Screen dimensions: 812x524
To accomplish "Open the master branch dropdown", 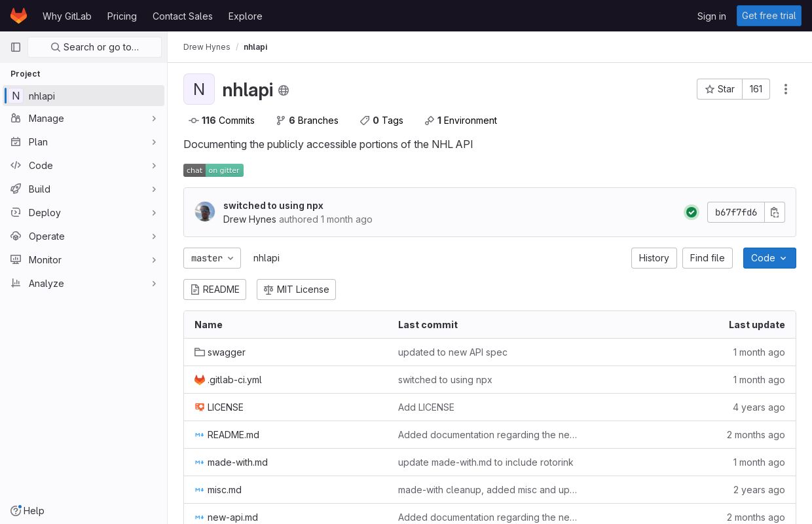I will pyautogui.click(x=212, y=258).
